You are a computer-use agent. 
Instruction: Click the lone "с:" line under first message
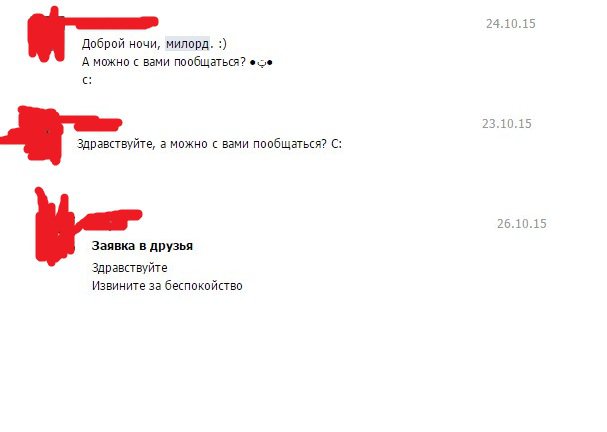87,80
